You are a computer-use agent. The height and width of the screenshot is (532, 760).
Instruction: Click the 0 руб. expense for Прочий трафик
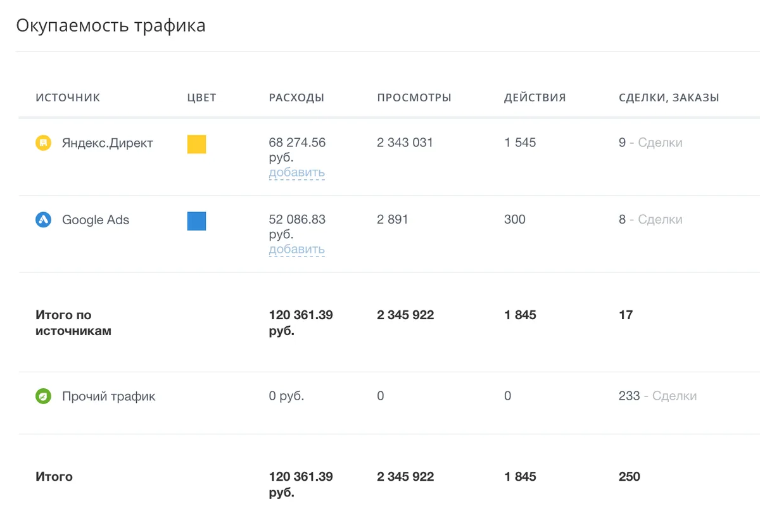287,396
